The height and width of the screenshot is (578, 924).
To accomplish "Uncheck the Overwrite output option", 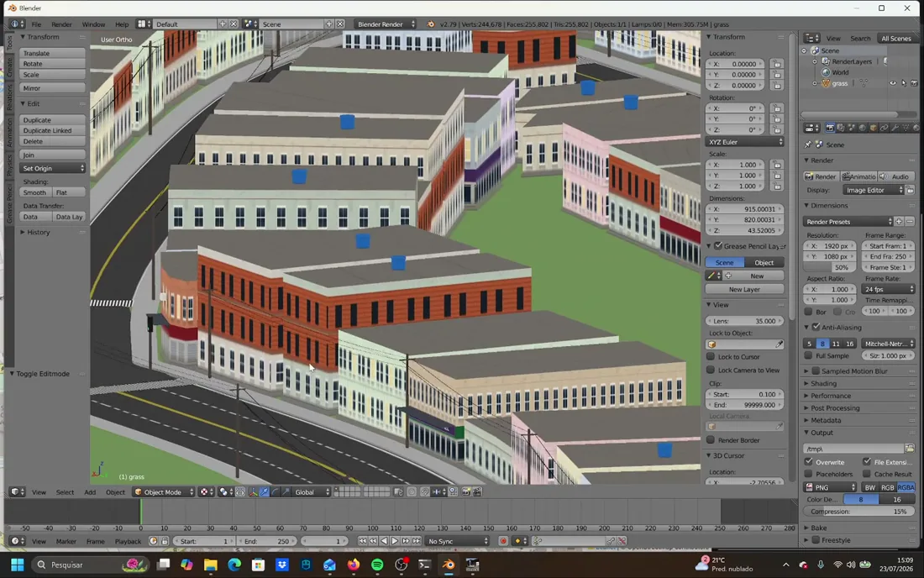I will pos(808,462).
